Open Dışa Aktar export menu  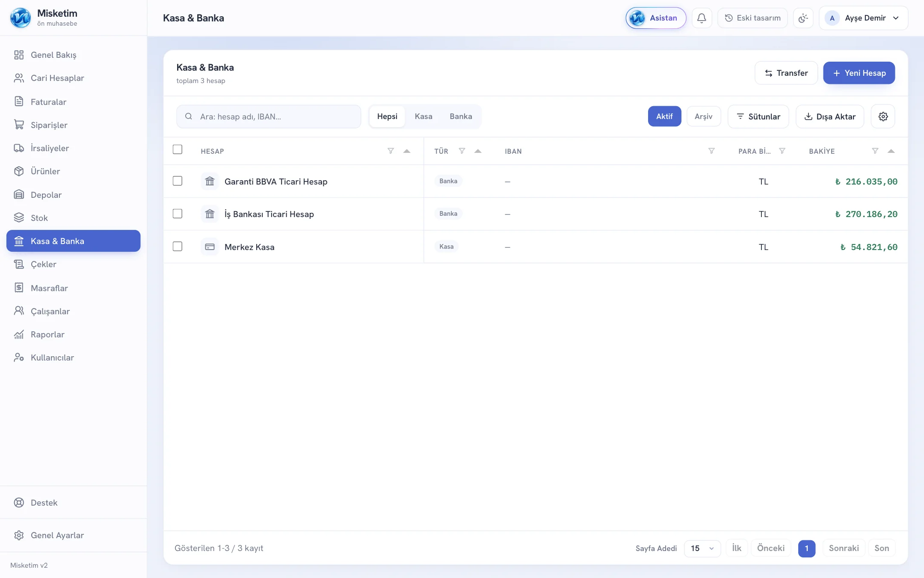click(830, 116)
